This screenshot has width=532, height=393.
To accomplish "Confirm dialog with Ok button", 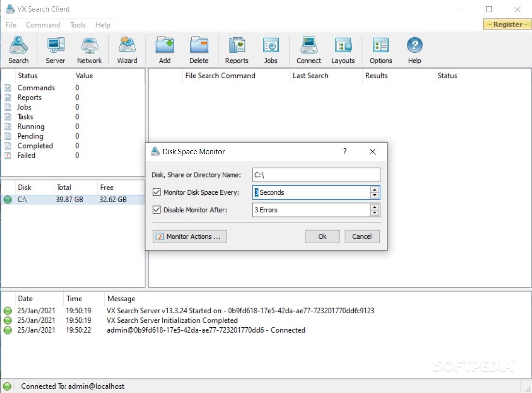I will (x=322, y=236).
